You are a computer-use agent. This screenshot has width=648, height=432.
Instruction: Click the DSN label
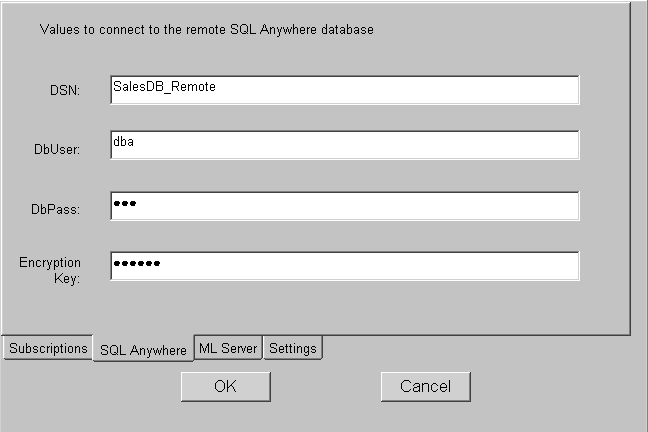pos(65,91)
